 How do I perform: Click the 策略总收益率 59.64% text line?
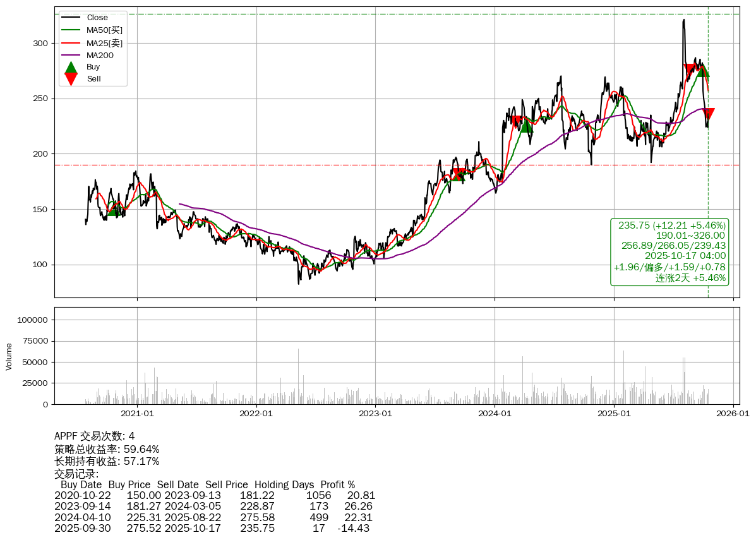[107, 449]
